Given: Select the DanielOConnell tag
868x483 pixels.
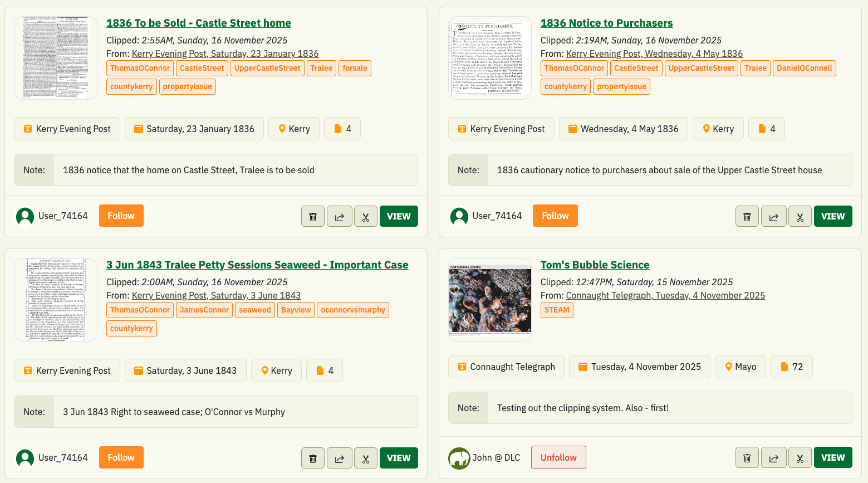Looking at the screenshot, I should (x=805, y=68).
